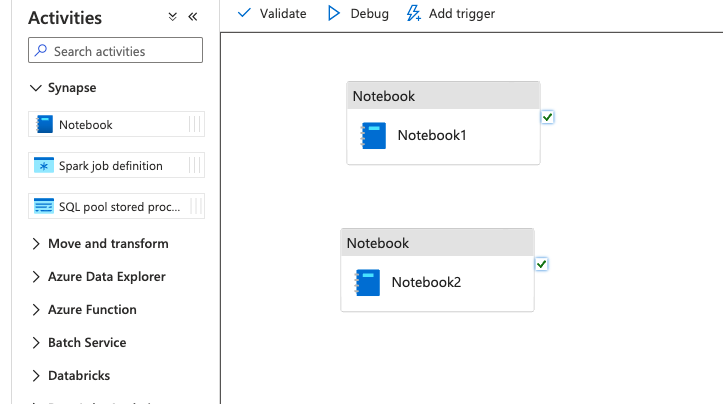Click Notebook activity icon in Synapse list
The width and height of the screenshot is (723, 404).
click(44, 125)
